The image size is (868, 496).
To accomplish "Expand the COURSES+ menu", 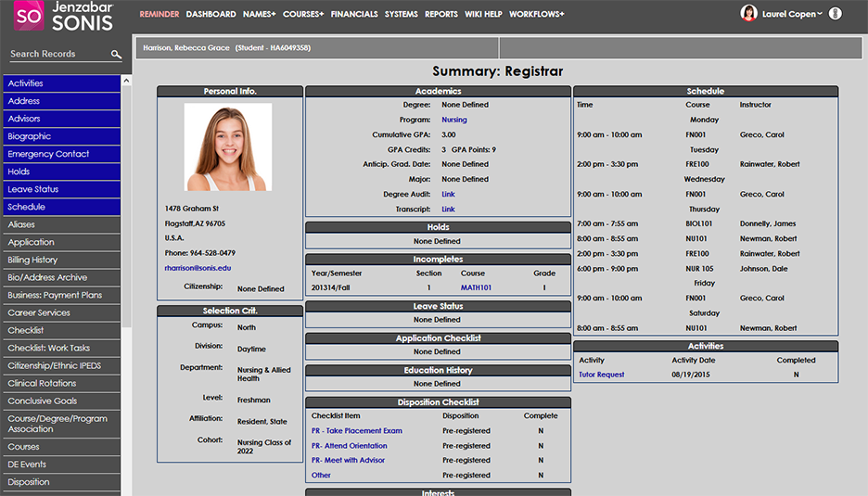I will pyautogui.click(x=303, y=15).
